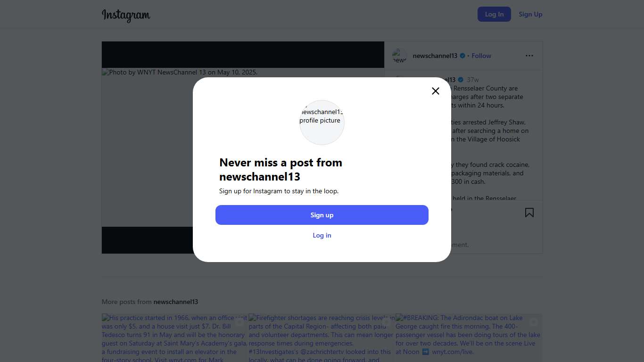The height and width of the screenshot is (362, 644).
Task: Click the 37w post timestamp
Action: 473,80
